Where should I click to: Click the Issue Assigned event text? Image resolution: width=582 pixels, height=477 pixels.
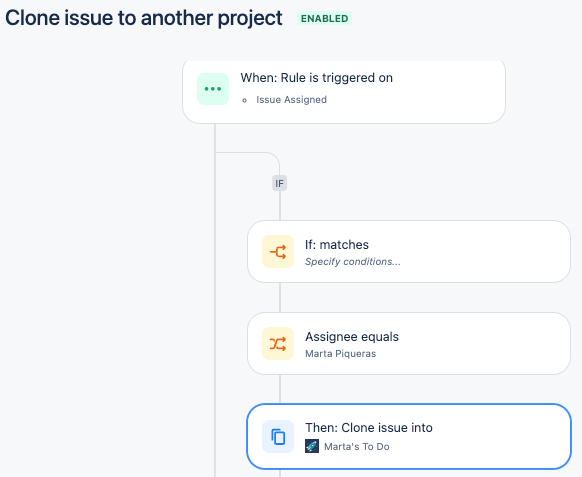[x=291, y=100]
